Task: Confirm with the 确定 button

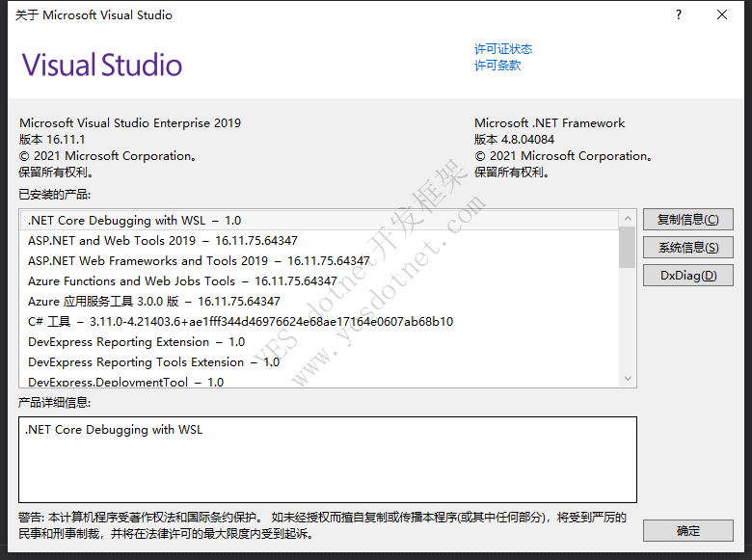Action: 687,531
